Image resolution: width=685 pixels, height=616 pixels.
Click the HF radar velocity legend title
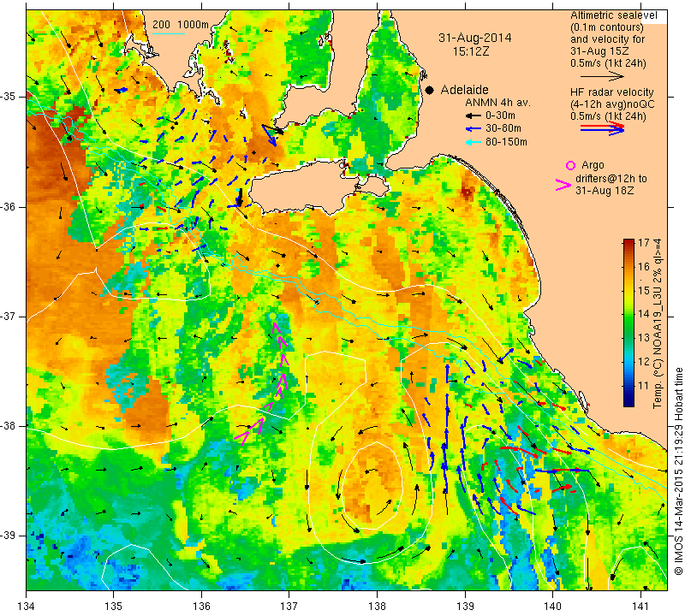(x=611, y=92)
